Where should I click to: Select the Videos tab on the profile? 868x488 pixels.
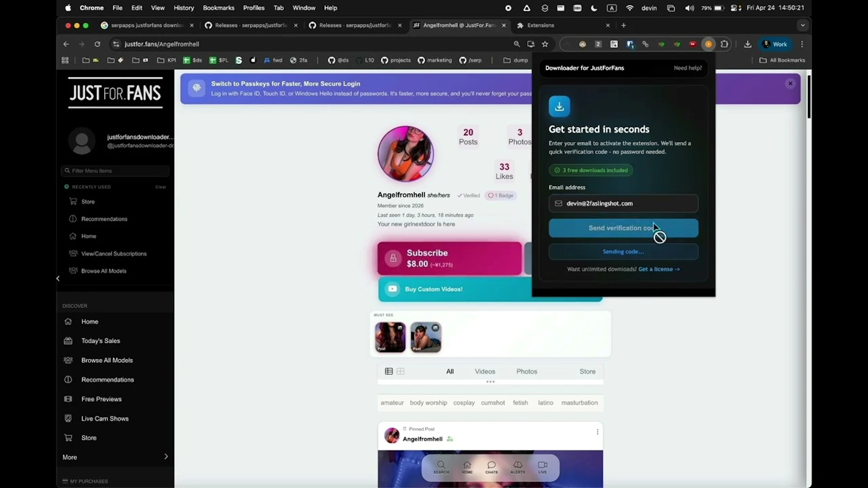(485, 371)
